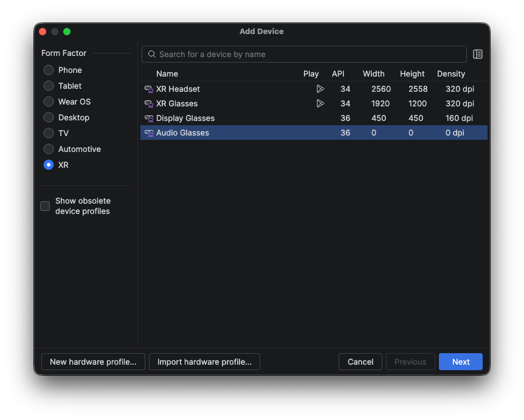Sort devices by the Height column
The height and width of the screenshot is (420, 524).
pos(412,74)
